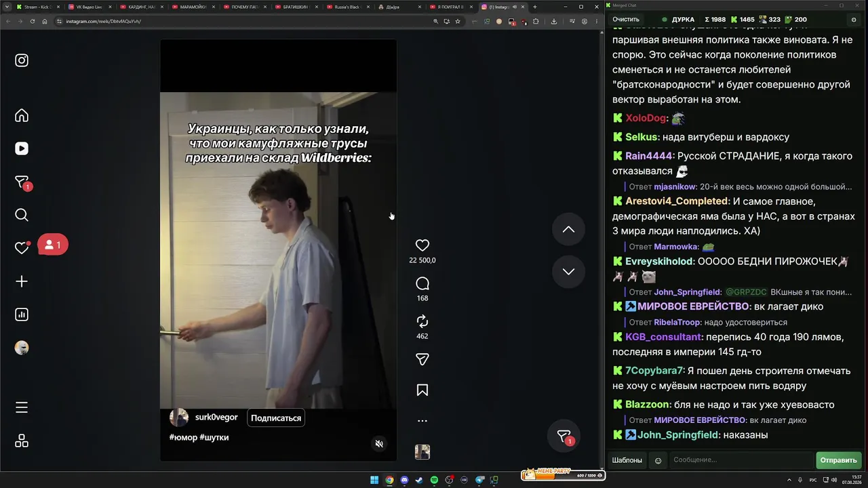Open the surk0vegor profile link
This screenshot has height=488, width=868.
click(x=216, y=418)
